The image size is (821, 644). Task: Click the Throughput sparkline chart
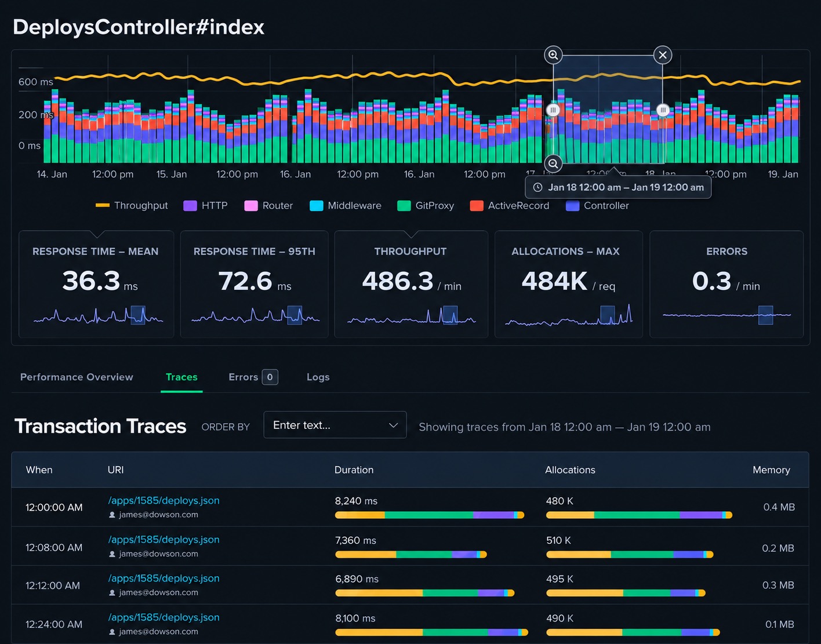click(x=411, y=316)
